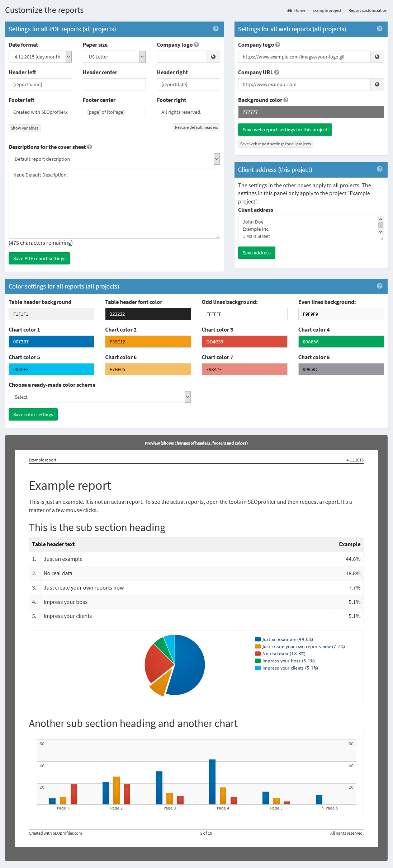The width and height of the screenshot is (393, 868).
Task: Click Restore default headers button
Action: coord(196,127)
